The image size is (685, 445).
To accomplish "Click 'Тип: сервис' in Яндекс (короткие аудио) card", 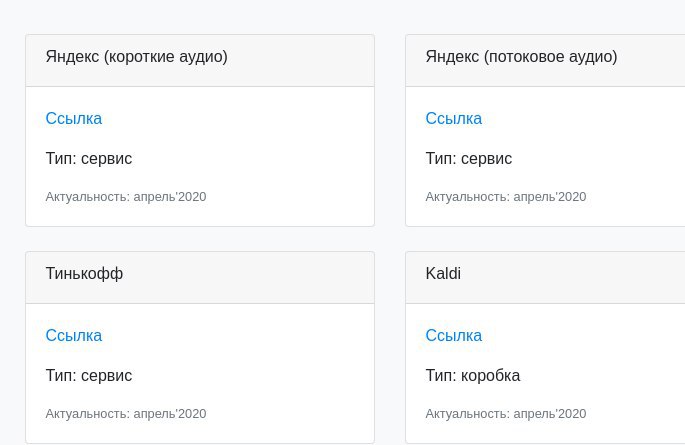I will click(89, 159).
